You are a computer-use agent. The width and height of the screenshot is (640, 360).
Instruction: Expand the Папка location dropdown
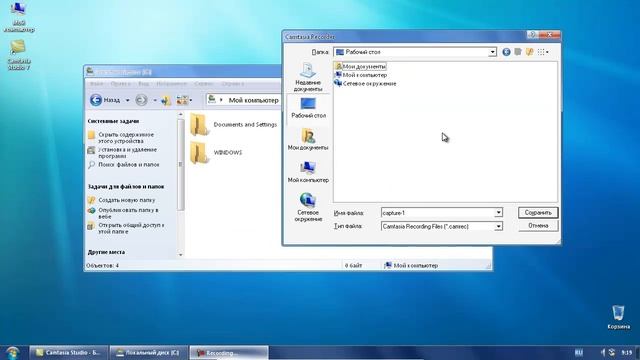click(x=492, y=52)
